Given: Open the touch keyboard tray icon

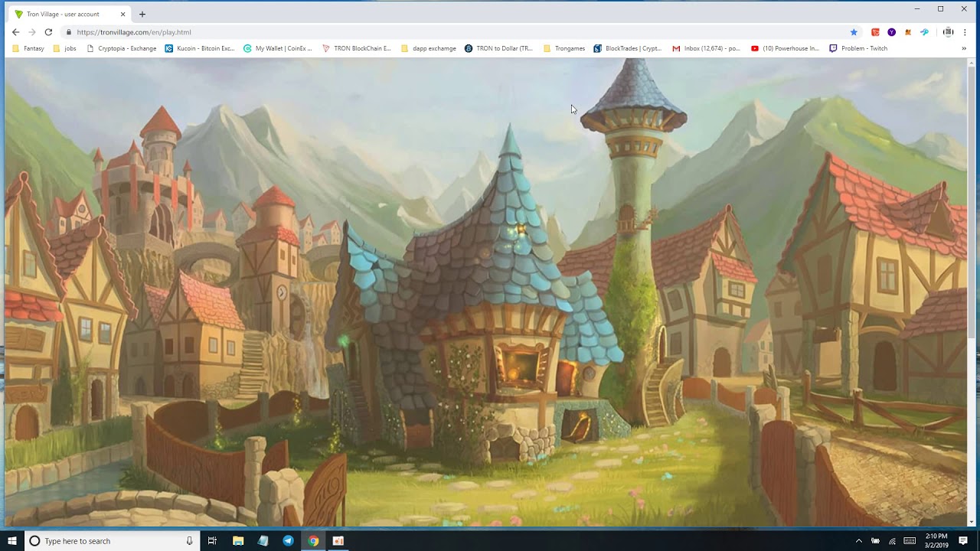Looking at the screenshot, I should coord(910,541).
